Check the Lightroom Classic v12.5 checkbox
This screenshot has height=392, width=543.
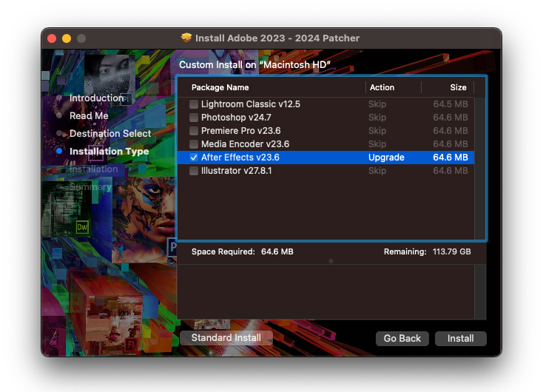click(x=194, y=104)
